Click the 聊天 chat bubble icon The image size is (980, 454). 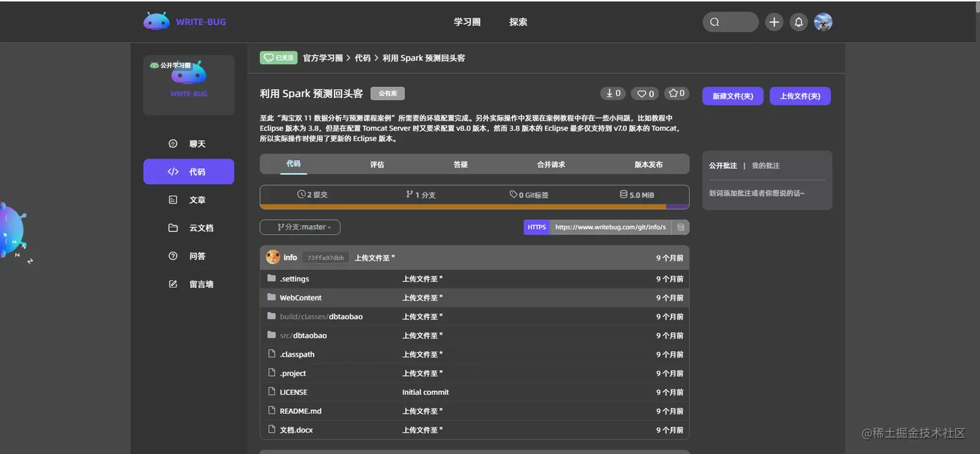[x=173, y=144]
